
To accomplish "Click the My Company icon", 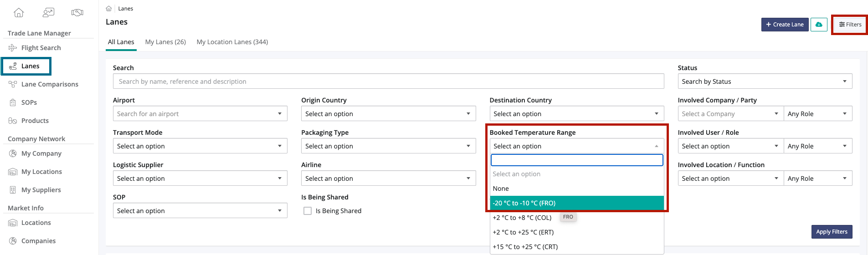I will 13,153.
